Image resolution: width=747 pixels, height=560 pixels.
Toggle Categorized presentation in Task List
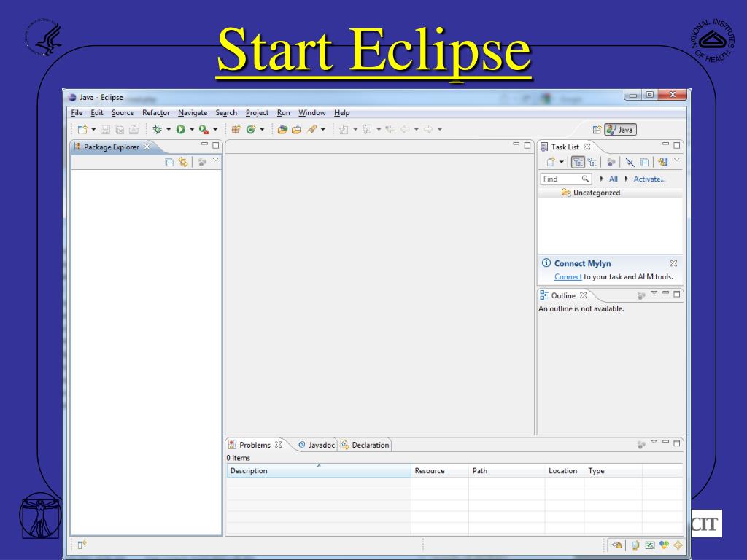click(x=578, y=163)
